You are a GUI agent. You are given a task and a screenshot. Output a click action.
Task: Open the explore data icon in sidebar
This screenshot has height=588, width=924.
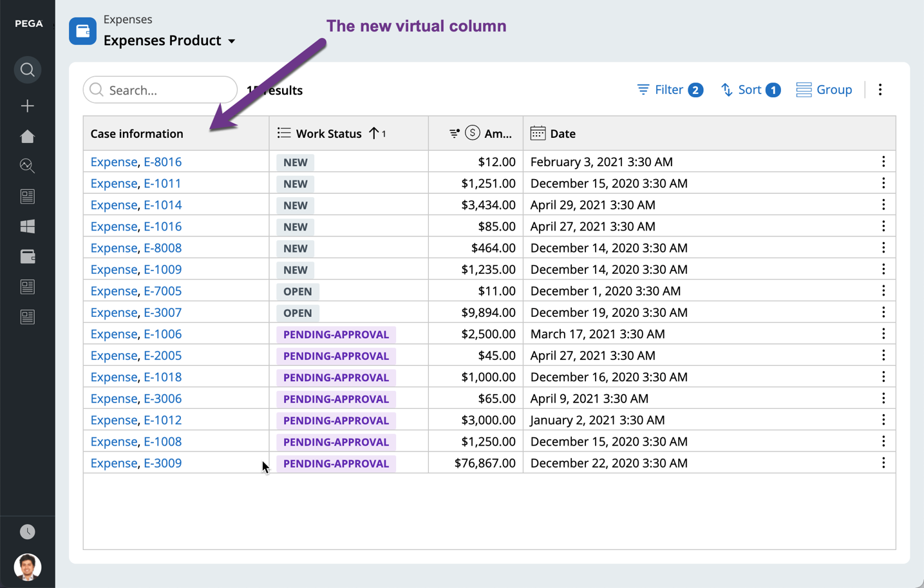(x=27, y=166)
